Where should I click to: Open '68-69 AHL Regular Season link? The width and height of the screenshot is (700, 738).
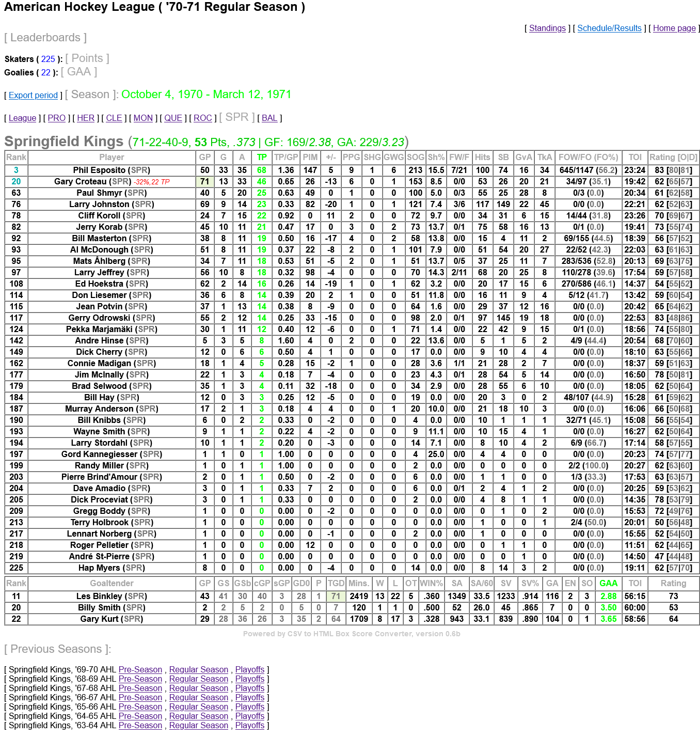(x=199, y=679)
